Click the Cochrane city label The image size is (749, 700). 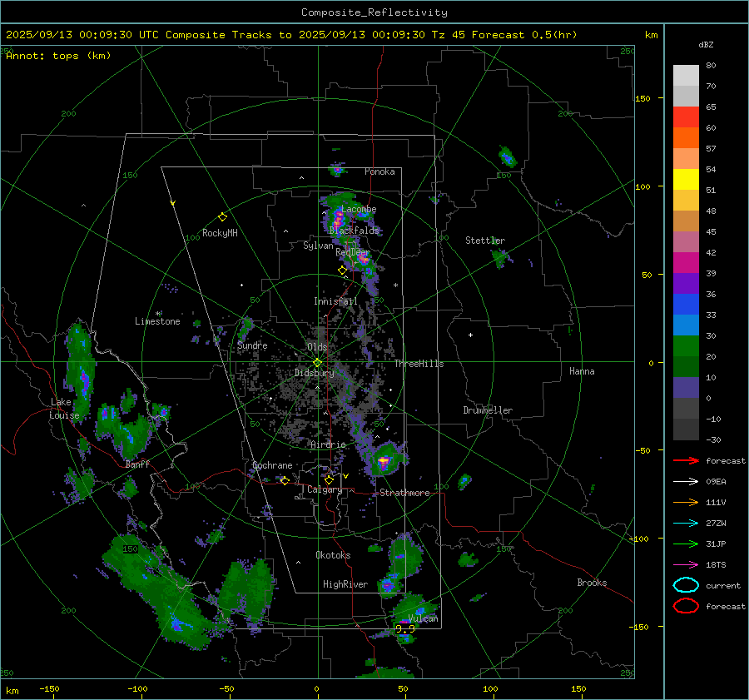click(x=272, y=465)
